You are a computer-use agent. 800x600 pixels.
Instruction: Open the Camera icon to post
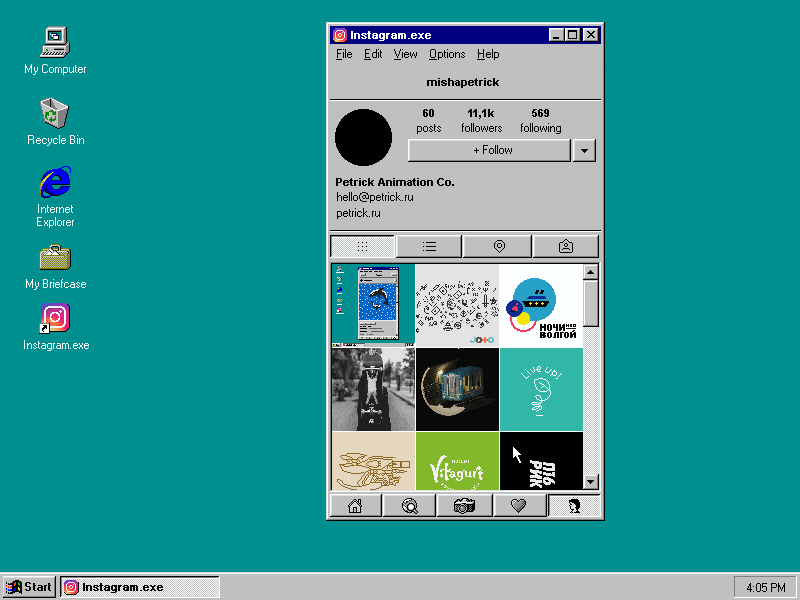465,505
